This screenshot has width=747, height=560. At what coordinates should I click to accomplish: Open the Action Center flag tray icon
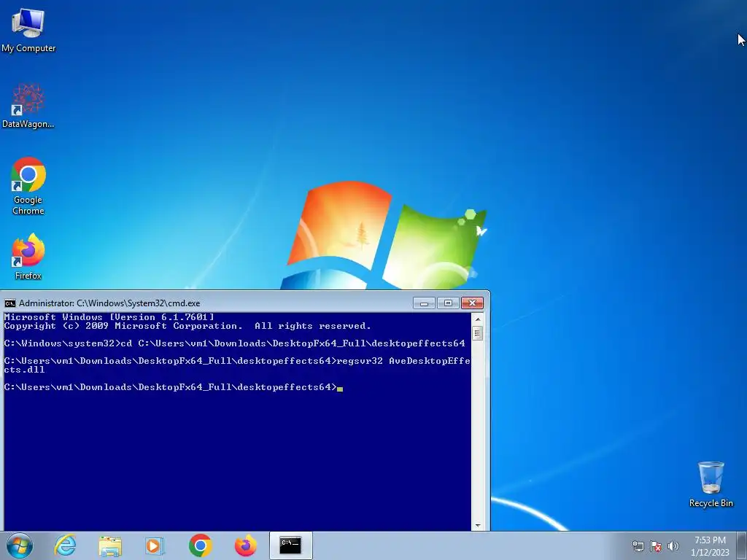(656, 546)
